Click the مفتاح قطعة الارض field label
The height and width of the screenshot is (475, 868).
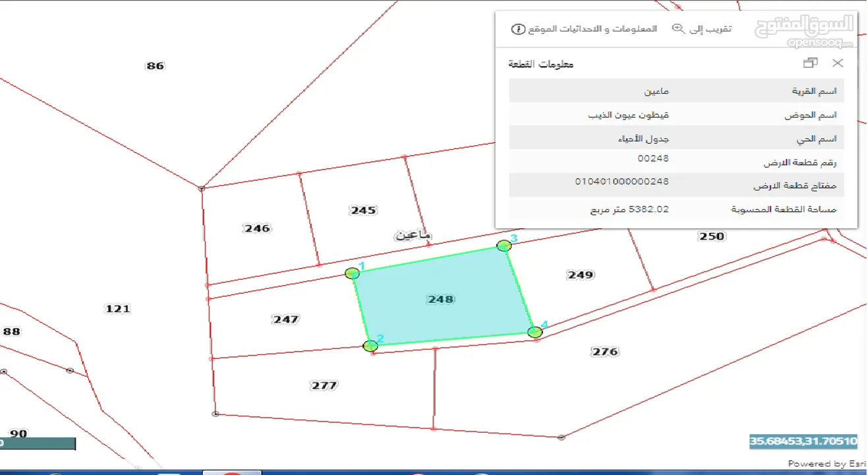point(794,186)
